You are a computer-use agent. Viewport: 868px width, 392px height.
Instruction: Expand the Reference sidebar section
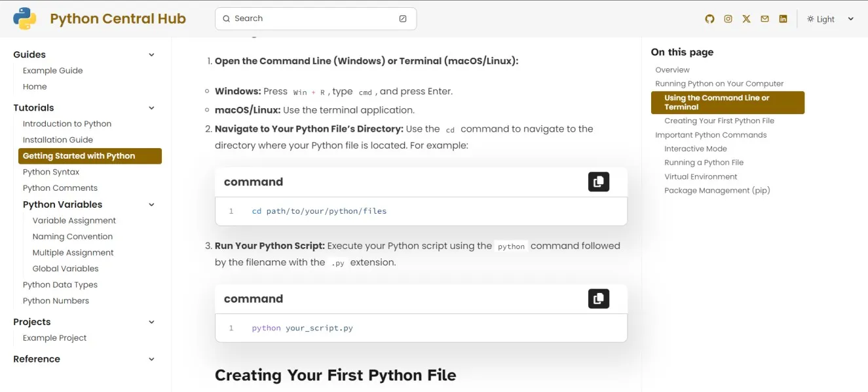click(x=151, y=359)
